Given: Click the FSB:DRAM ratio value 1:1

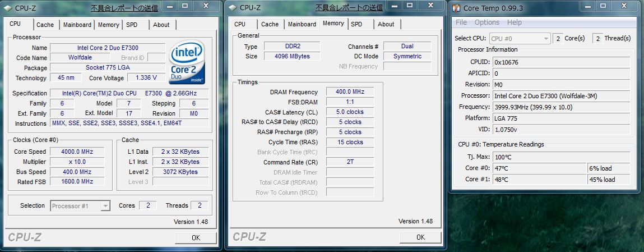Looking at the screenshot, I should (350, 102).
